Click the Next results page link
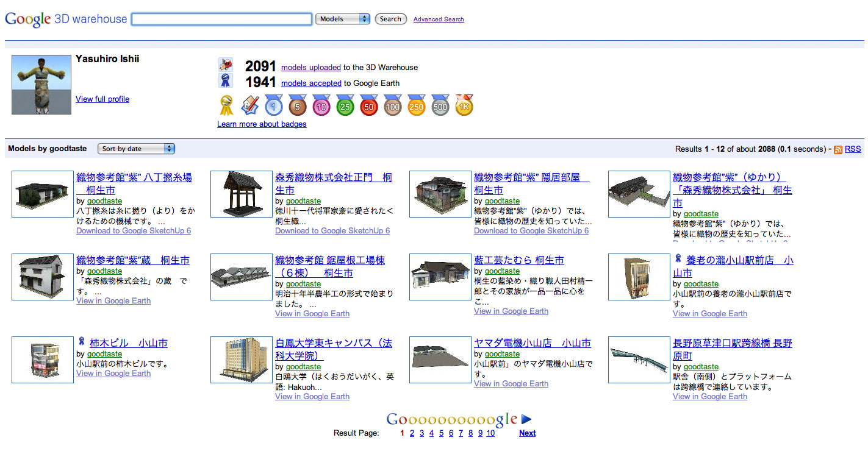 click(528, 433)
